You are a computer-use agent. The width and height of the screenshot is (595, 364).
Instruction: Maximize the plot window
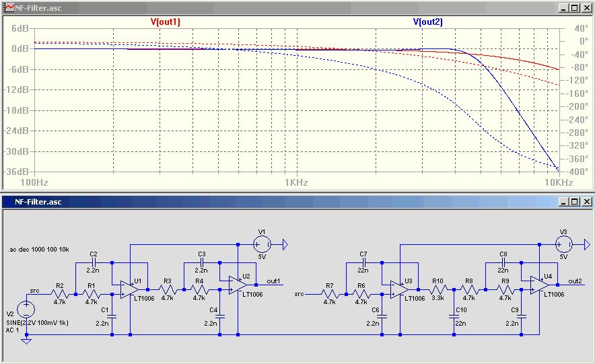click(575, 7)
